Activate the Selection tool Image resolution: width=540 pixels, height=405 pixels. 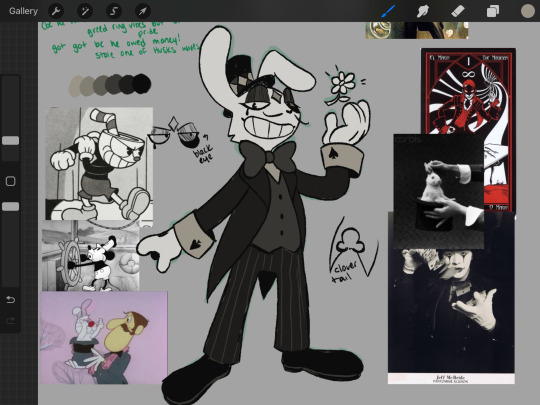(114, 11)
